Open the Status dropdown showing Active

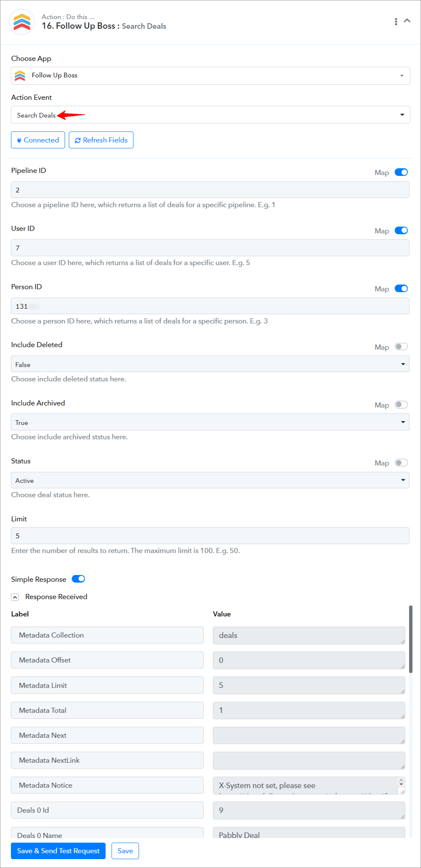pos(210,480)
